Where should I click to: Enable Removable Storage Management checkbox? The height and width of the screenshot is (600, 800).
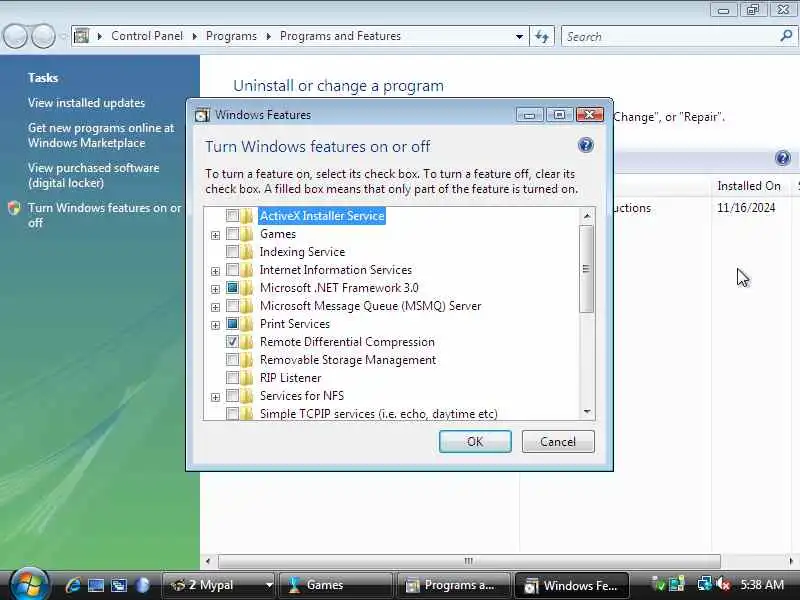pyautogui.click(x=232, y=360)
